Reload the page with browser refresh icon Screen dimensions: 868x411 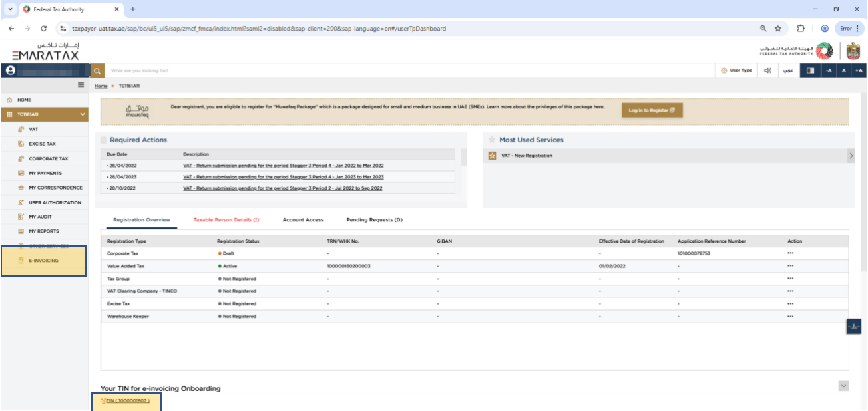click(44, 29)
